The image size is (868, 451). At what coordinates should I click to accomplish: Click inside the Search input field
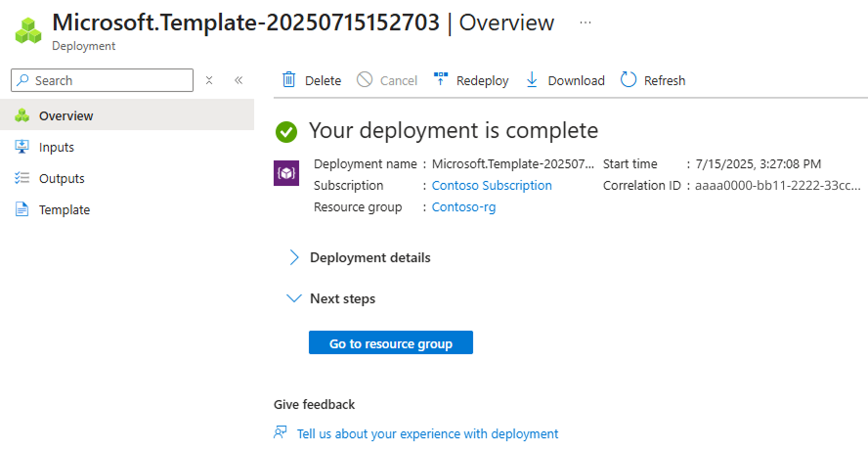click(x=108, y=80)
